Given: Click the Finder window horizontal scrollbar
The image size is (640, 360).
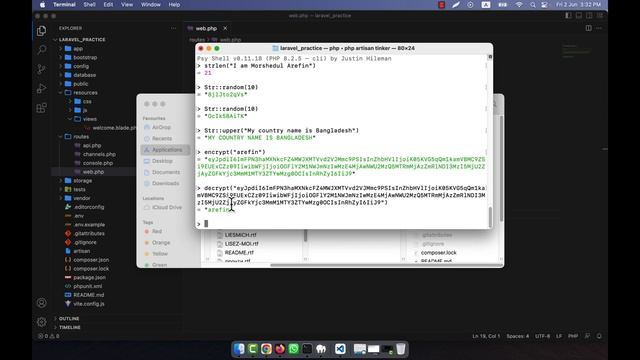Looking at the screenshot, I should coord(386,265).
